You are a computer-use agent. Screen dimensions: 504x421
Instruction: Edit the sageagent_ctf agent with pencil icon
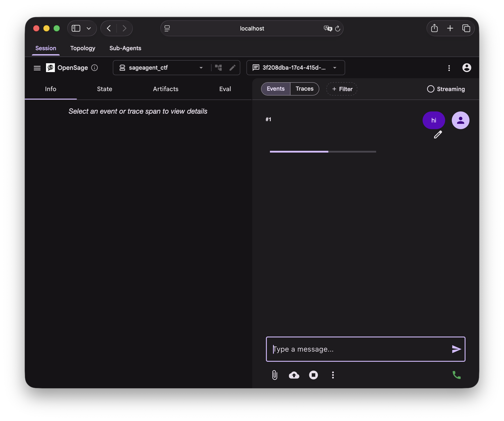(x=232, y=68)
